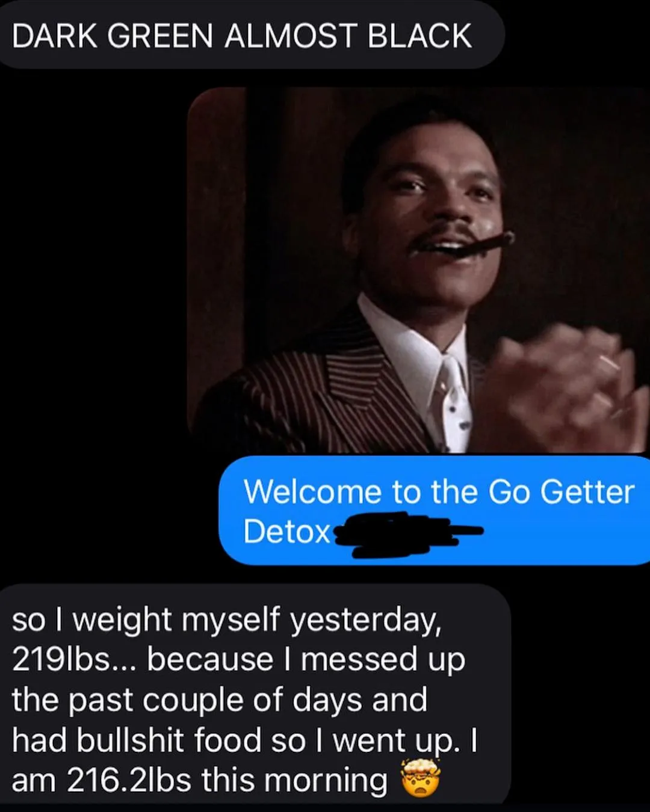Open the sent GIF image attachment
The height and width of the screenshot is (812, 650).
[418, 270]
